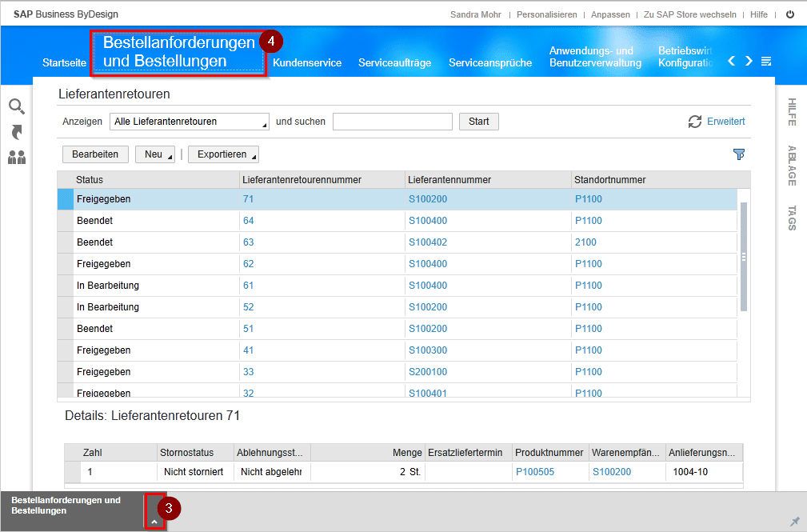Image resolution: width=807 pixels, height=532 pixels.
Task: Switch to the Kundenservice tab
Action: click(307, 63)
